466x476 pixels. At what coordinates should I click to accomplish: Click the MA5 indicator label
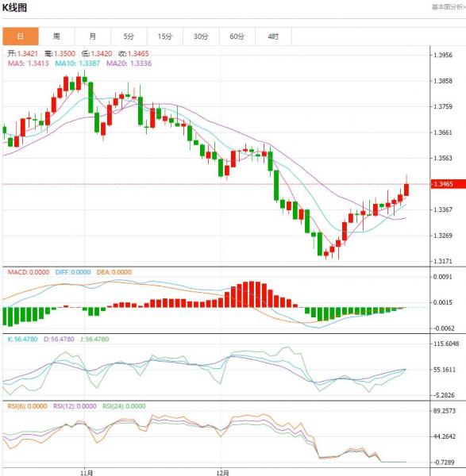click(x=29, y=63)
